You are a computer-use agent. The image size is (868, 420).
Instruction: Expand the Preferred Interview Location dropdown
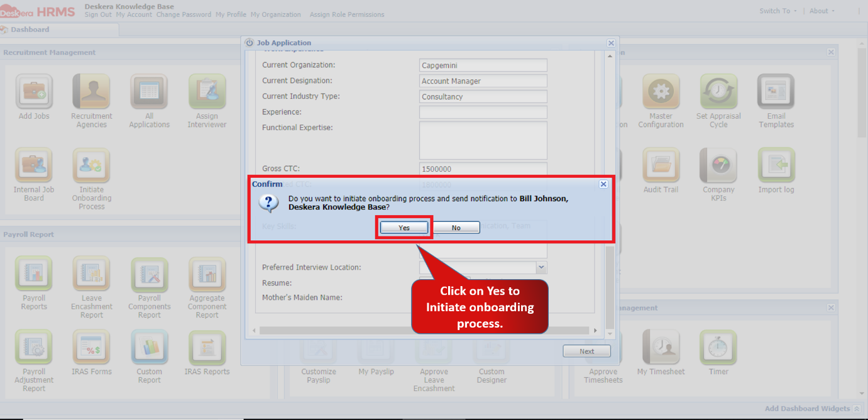541,267
